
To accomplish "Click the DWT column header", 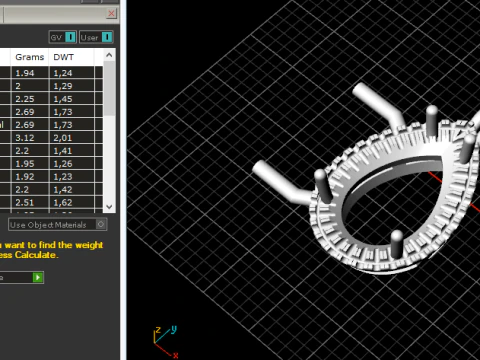I will tap(71, 57).
